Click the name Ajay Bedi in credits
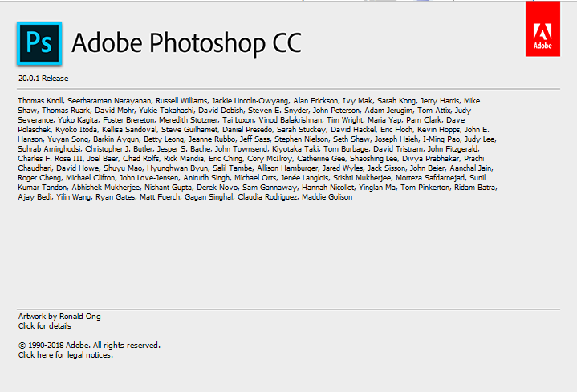The width and height of the screenshot is (577, 392). click(34, 197)
